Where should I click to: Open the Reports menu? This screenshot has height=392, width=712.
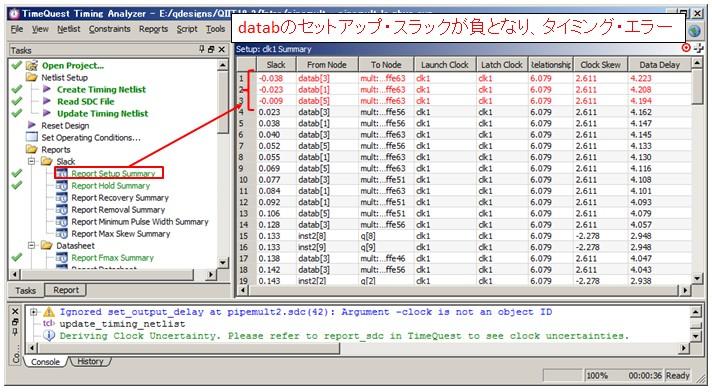coord(153,29)
